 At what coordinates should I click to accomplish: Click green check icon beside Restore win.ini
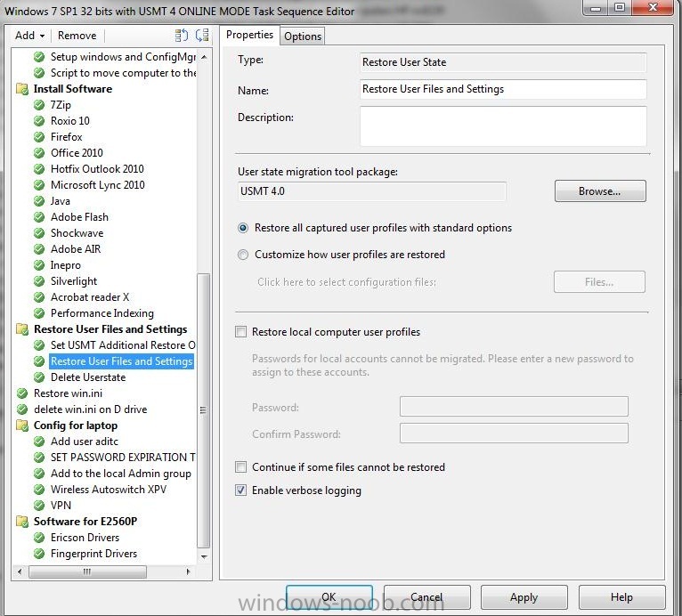coord(22,393)
